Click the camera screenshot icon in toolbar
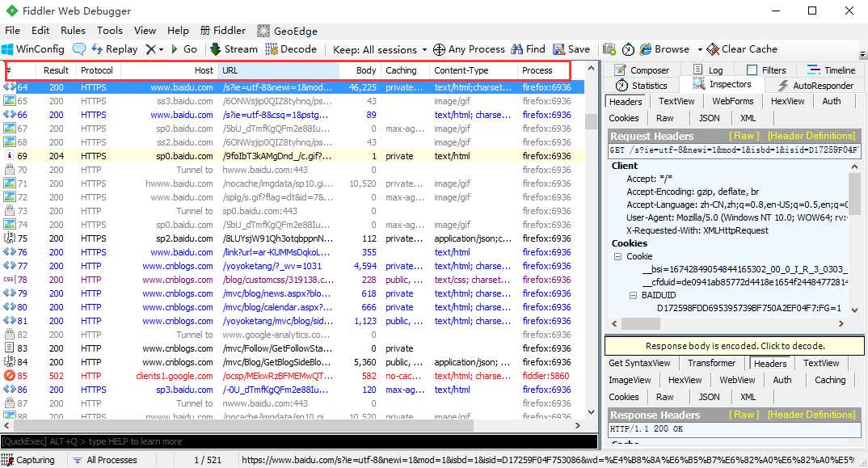Viewport: 868px width, 468px height. pyautogui.click(x=609, y=49)
